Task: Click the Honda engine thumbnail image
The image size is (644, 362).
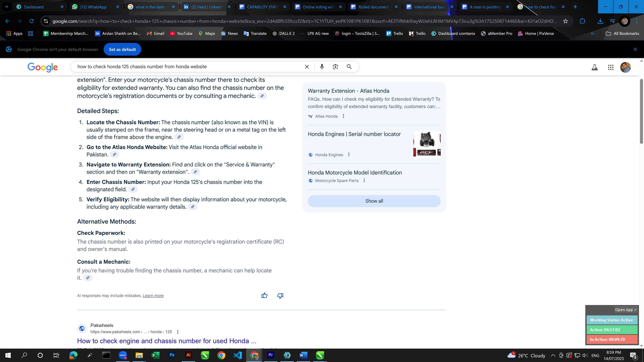Action: (427, 144)
